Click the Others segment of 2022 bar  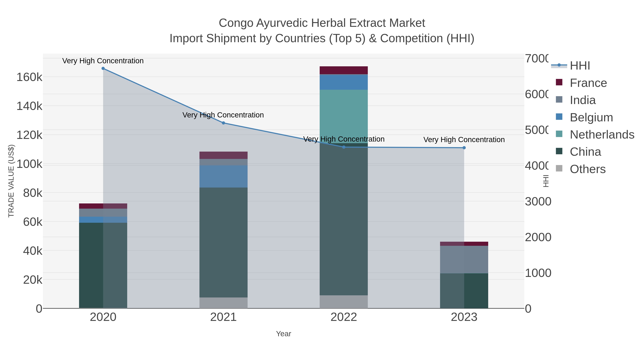[344, 302]
